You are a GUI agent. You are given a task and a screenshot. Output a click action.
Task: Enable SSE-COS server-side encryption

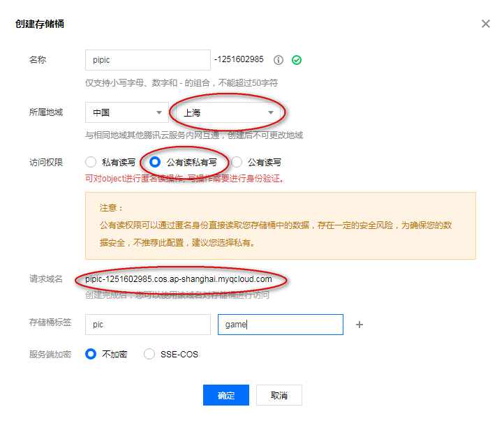(149, 354)
